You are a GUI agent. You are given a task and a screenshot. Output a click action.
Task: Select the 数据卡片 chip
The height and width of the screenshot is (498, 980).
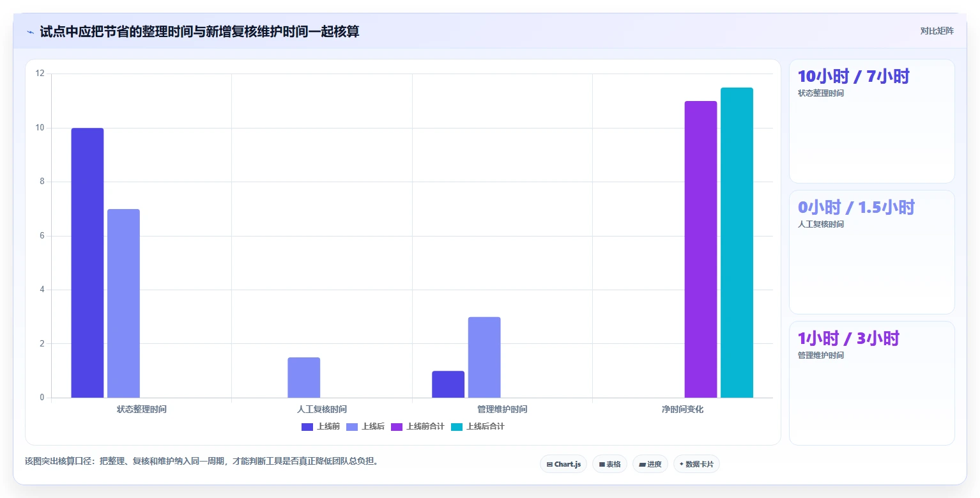696,464
